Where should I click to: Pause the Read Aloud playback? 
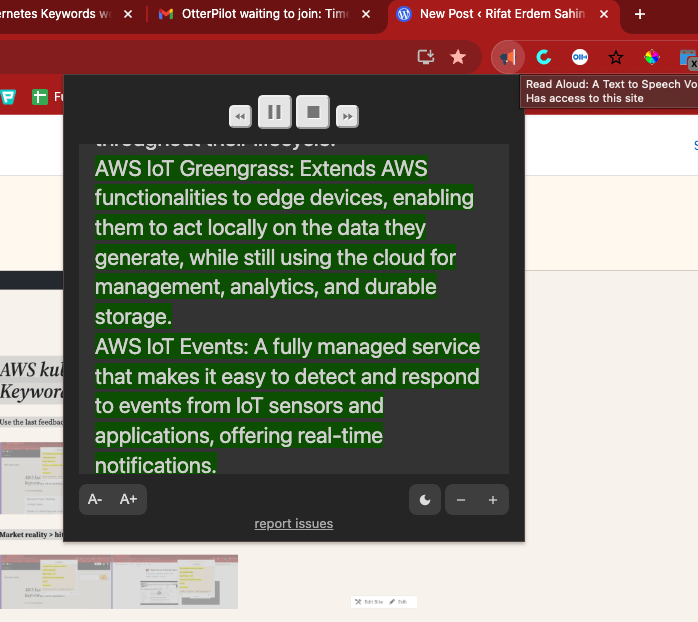tap(275, 112)
